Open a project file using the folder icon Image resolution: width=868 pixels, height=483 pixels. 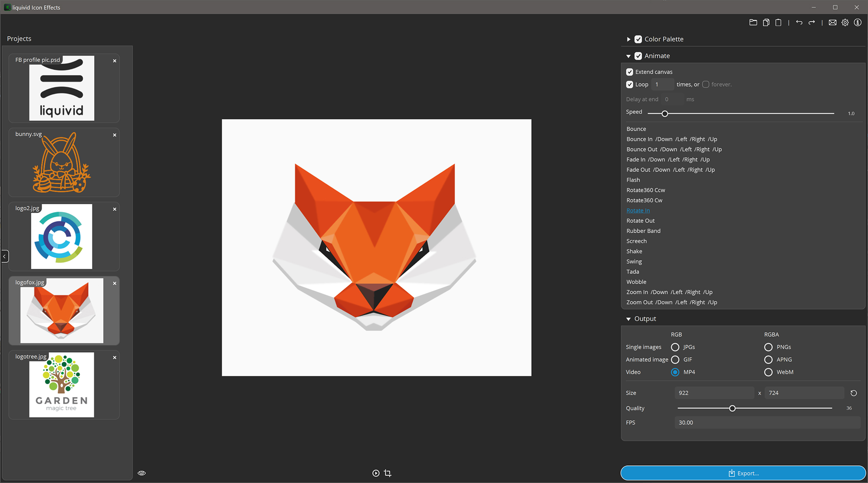753,22
